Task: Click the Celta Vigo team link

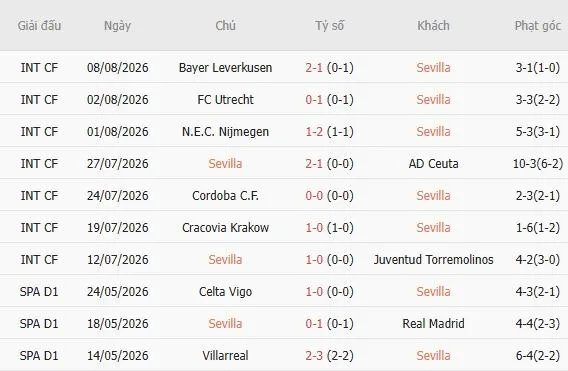Action: (x=225, y=292)
